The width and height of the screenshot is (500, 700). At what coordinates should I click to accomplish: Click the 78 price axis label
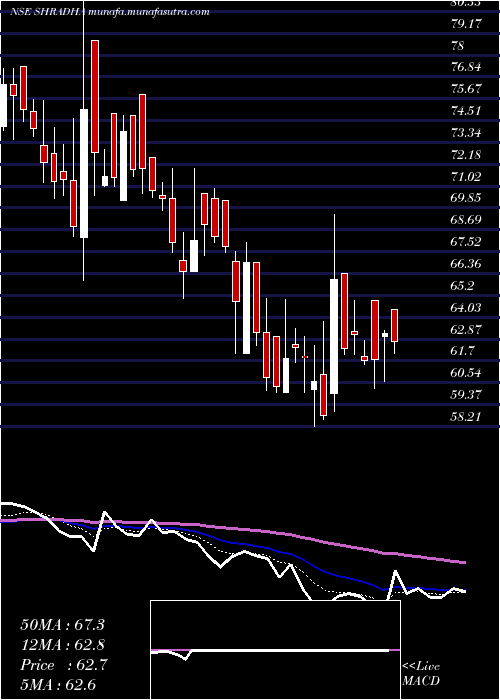[x=458, y=46]
